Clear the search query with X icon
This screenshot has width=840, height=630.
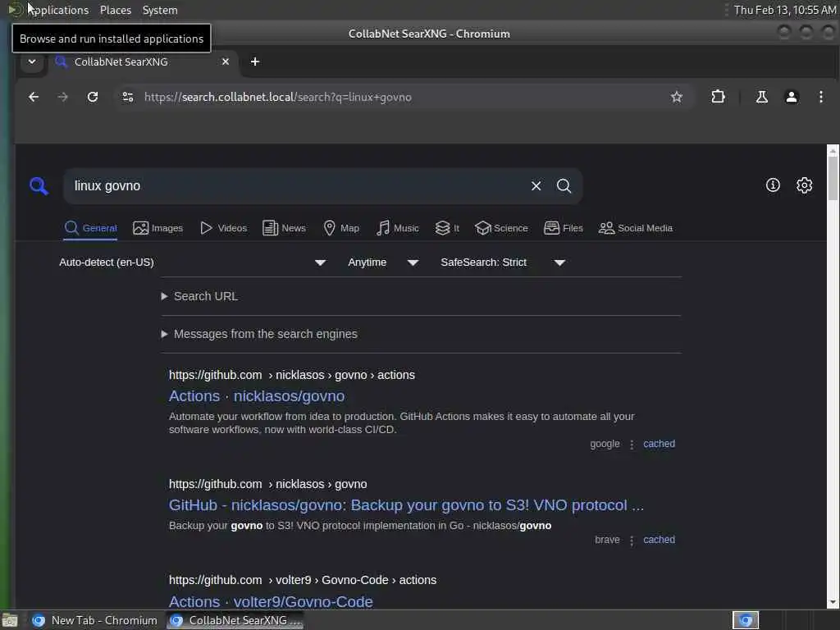point(536,186)
